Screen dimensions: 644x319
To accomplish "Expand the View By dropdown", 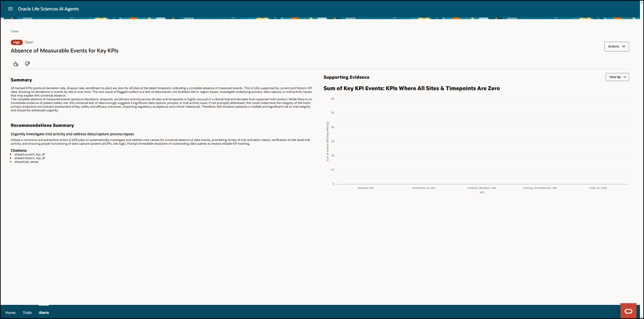I will point(617,77).
